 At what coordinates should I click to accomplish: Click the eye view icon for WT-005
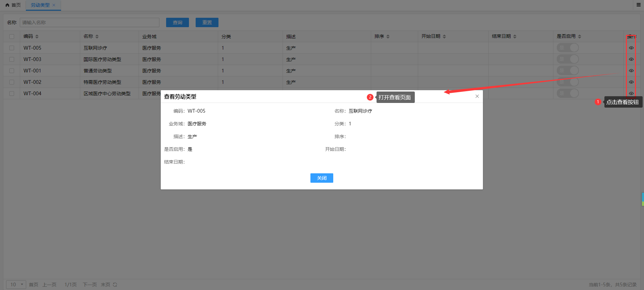click(x=631, y=48)
